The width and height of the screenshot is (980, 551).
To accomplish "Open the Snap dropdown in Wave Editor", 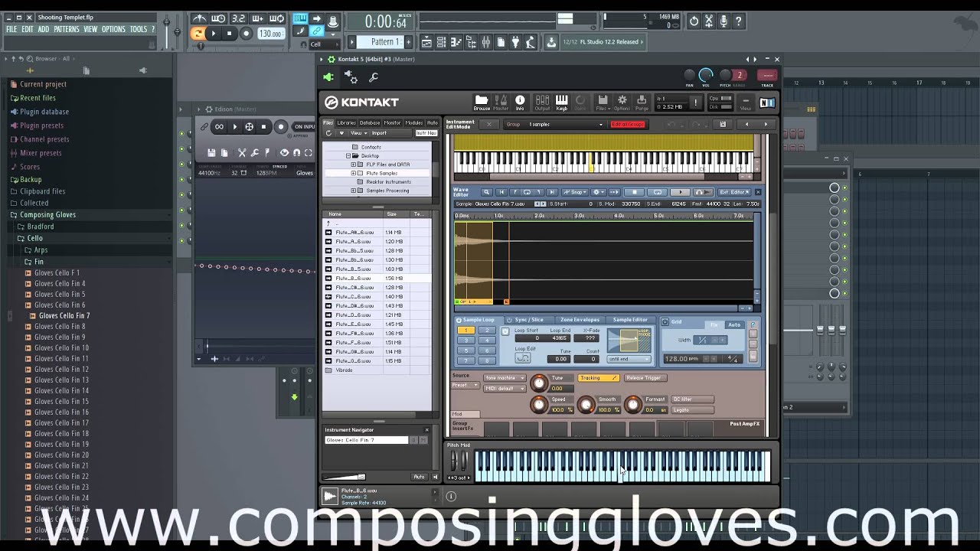I will (575, 192).
